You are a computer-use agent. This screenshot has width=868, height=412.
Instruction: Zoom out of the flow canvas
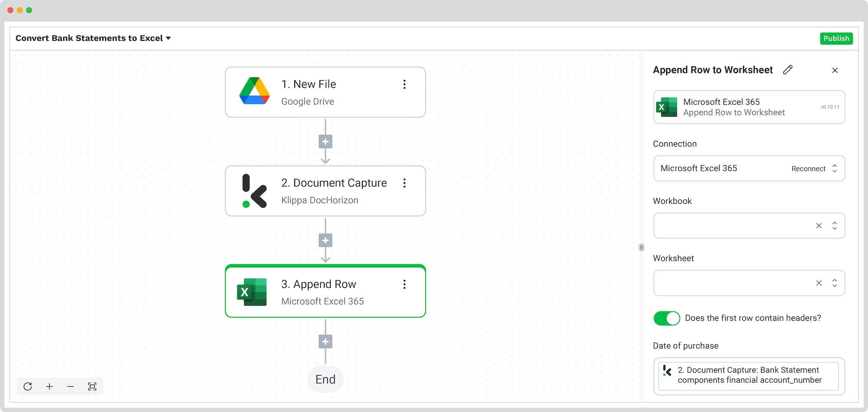[71, 386]
